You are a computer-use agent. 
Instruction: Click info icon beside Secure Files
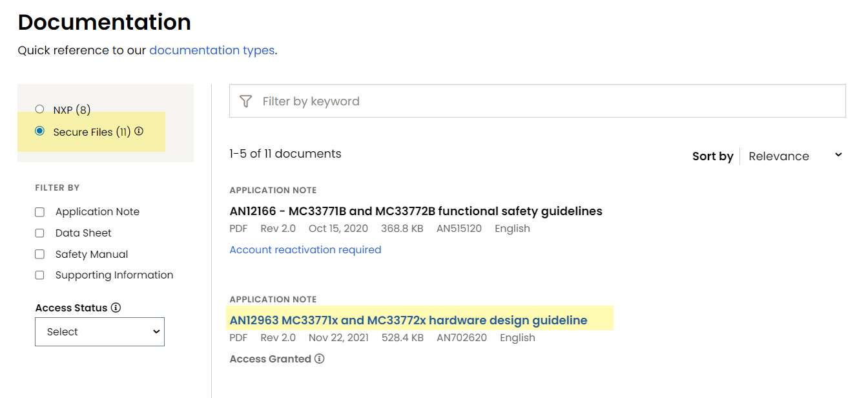(139, 132)
